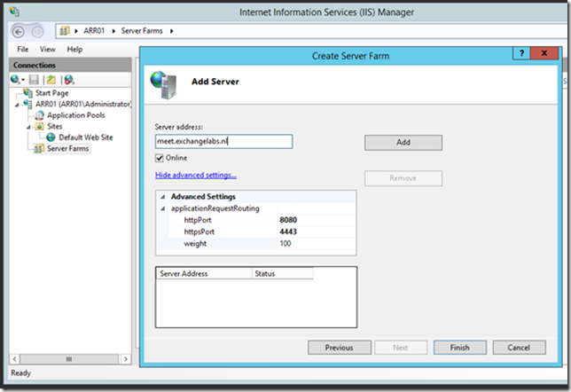Uncheck the Online checkbox
571x392 pixels.
(160, 158)
